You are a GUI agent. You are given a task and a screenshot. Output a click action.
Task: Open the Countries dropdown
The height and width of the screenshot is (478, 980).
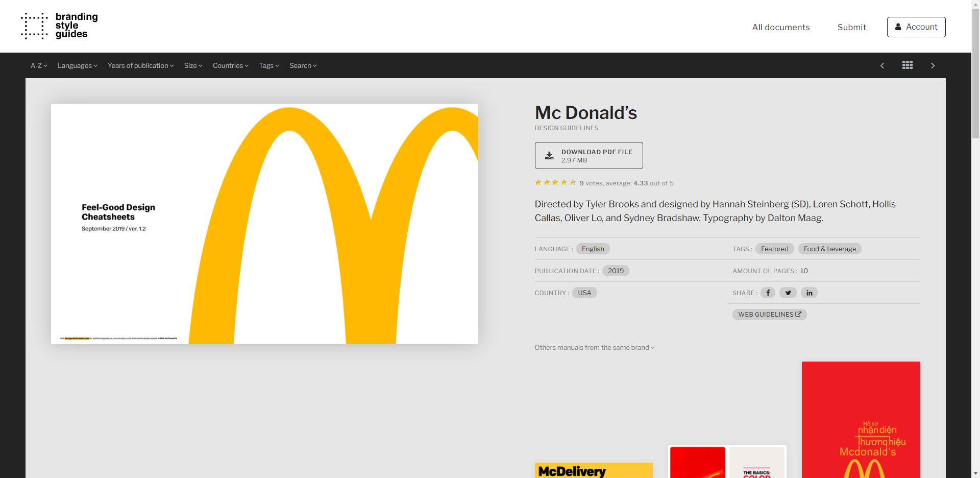[x=230, y=65]
